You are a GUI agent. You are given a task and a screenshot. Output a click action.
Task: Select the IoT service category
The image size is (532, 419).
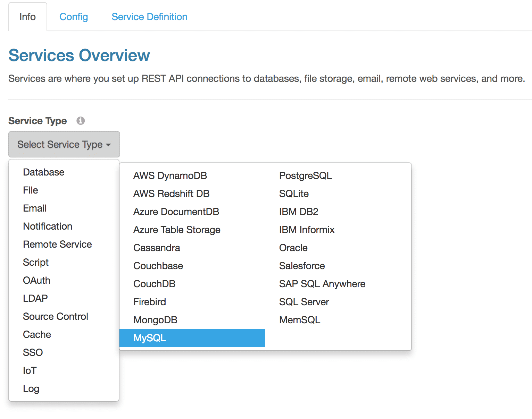[x=30, y=370]
